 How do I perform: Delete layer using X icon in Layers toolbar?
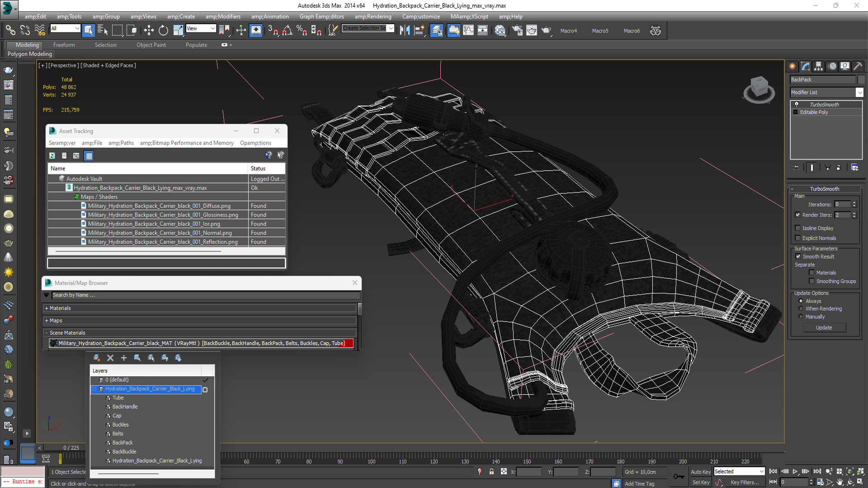(110, 357)
